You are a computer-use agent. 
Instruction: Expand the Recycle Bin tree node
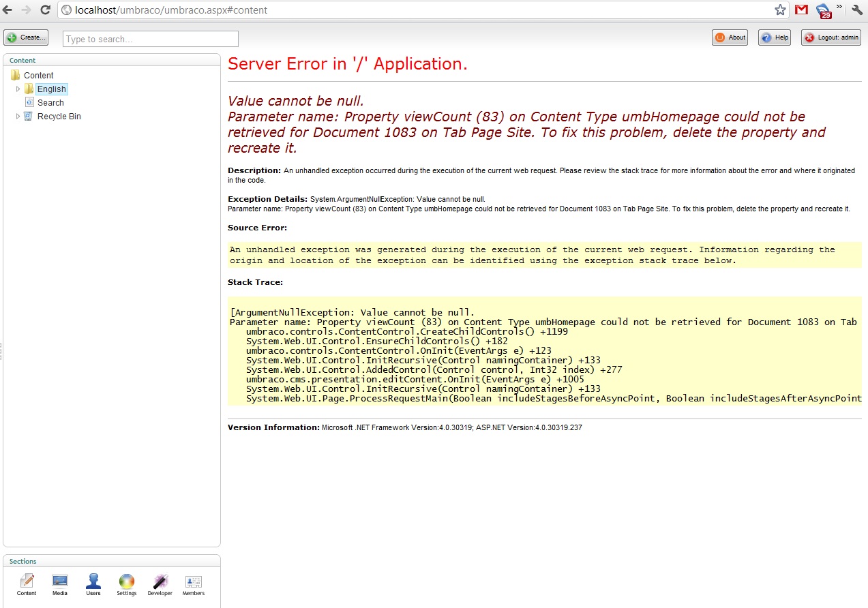pyautogui.click(x=18, y=116)
